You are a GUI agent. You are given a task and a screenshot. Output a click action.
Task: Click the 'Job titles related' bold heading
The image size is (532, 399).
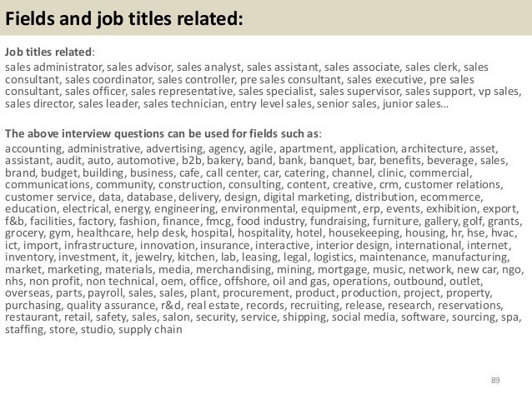[x=48, y=52]
